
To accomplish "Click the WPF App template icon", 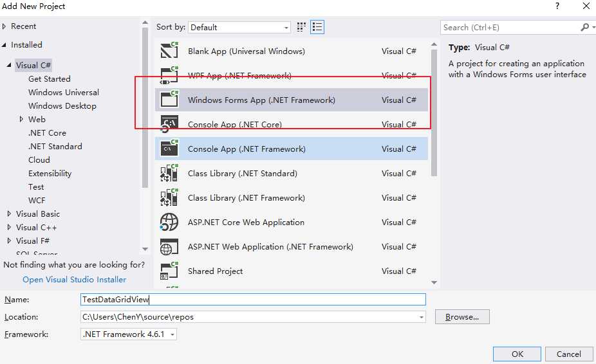I will (169, 75).
